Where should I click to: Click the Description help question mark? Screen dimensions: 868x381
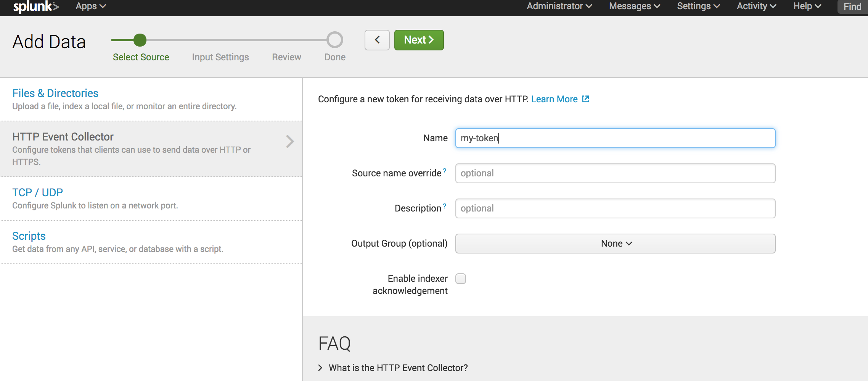tap(444, 206)
